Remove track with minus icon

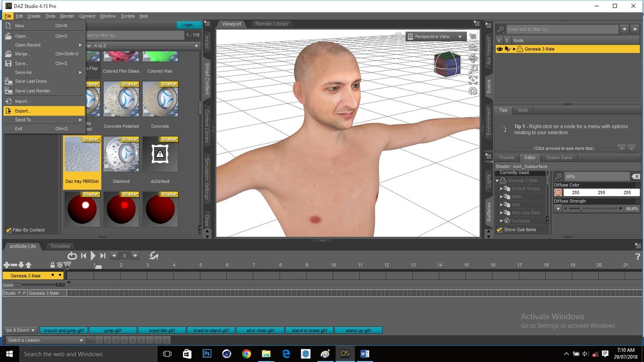[x=14, y=265]
